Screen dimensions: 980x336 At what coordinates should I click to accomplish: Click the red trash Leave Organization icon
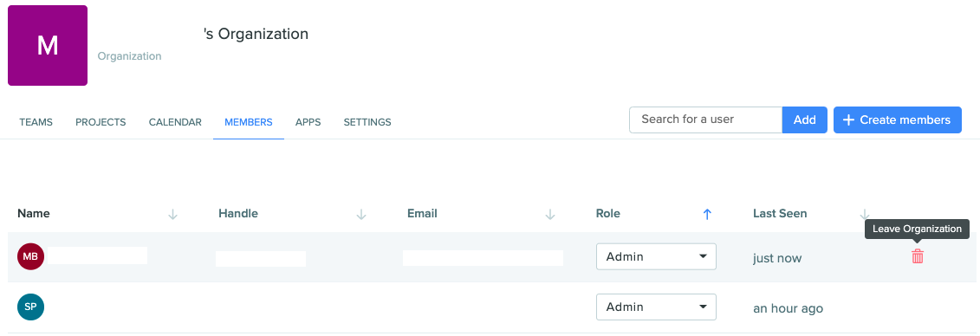pos(917,256)
